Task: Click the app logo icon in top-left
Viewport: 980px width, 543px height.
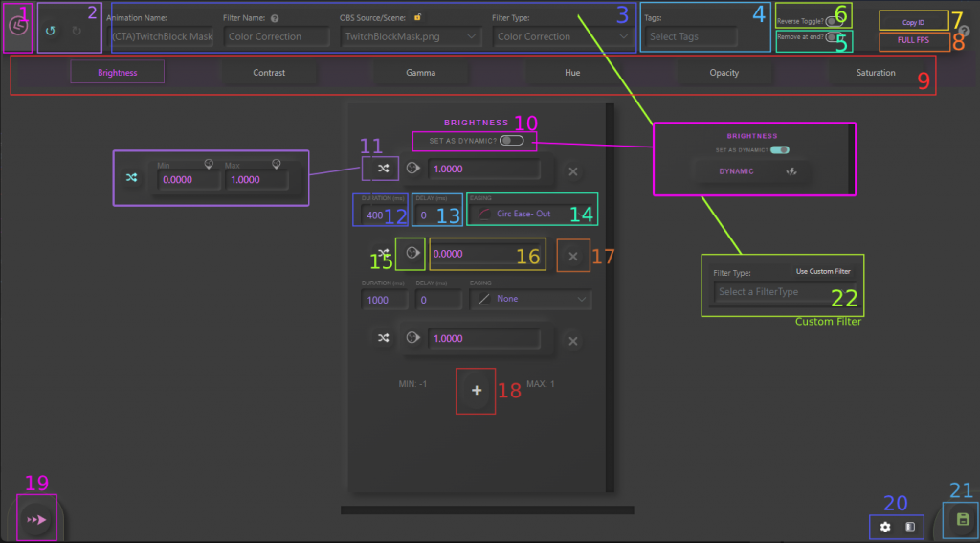Action: tap(17, 29)
